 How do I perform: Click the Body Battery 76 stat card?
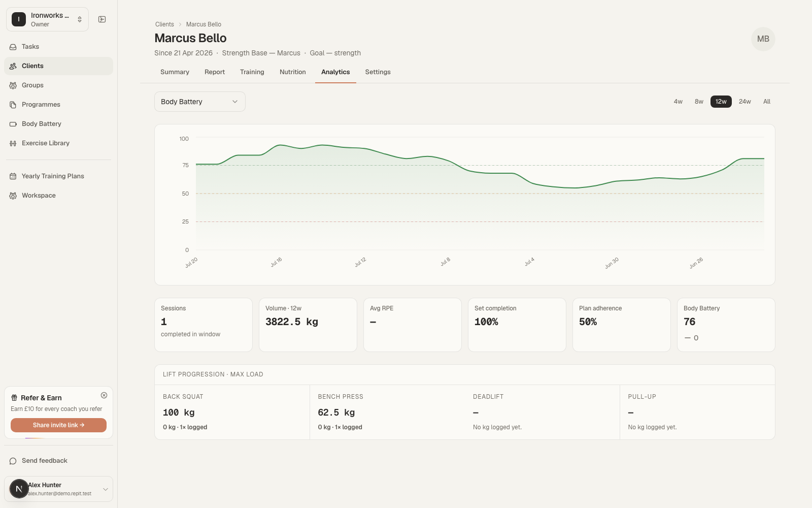click(726, 325)
